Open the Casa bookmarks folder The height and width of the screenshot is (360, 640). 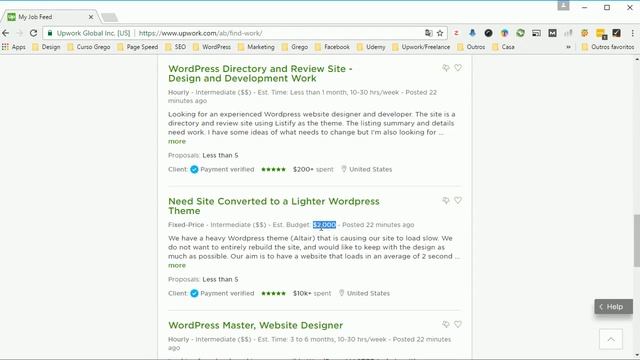pyautogui.click(x=504, y=47)
